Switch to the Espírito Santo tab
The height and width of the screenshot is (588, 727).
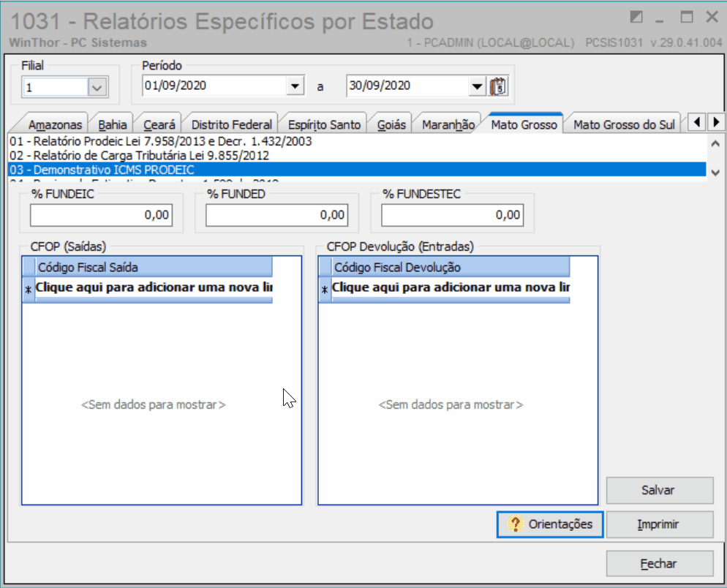coord(324,125)
